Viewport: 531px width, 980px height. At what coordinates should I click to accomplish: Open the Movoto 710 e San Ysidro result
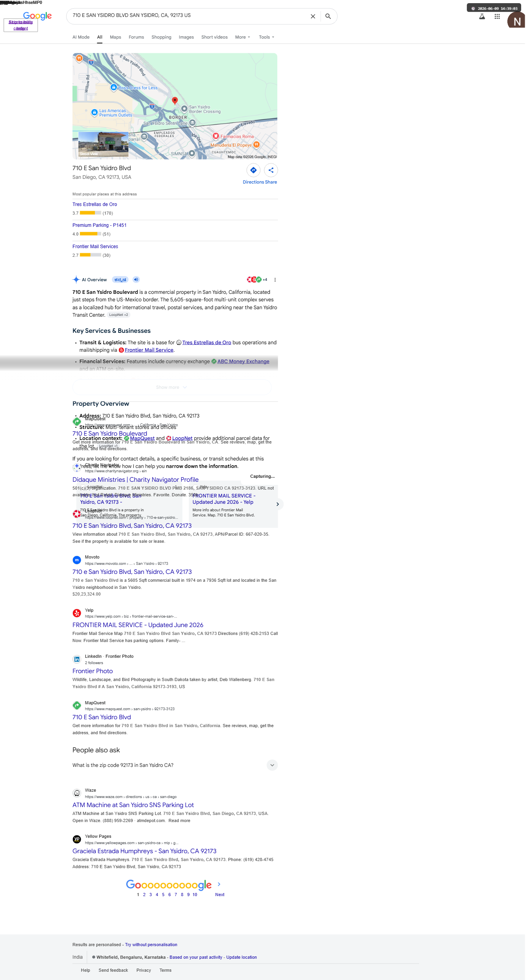[132, 572]
